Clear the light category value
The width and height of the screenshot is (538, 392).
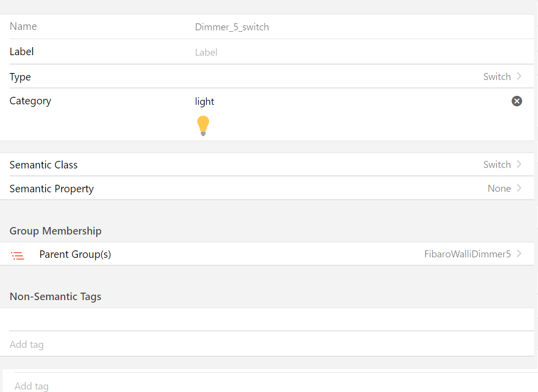[x=517, y=101]
